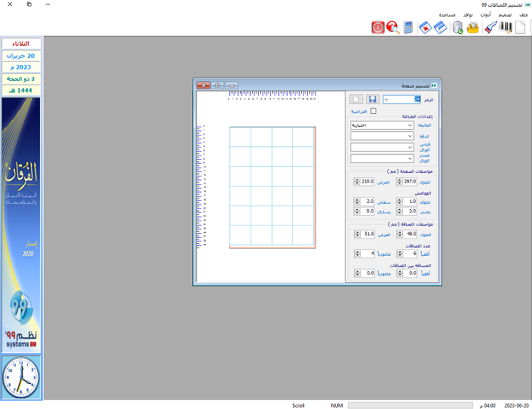Click the red power exit icon
Screen dimensions: 532x409
378,28
